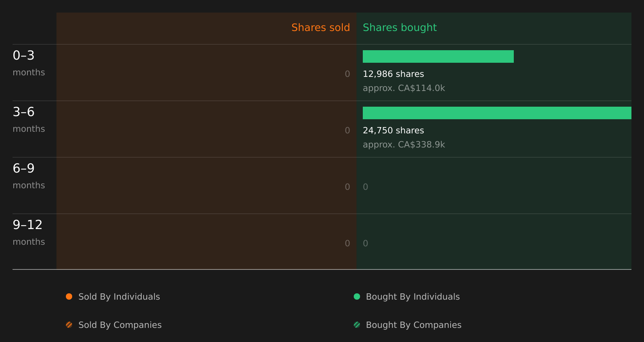The height and width of the screenshot is (342, 644).
Task: Click the Sold By Individuals legend label
Action: click(x=119, y=297)
